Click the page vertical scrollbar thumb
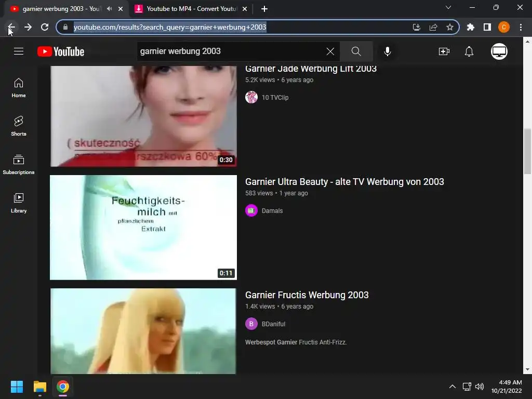Image resolution: width=532 pixels, height=399 pixels. (x=527, y=151)
